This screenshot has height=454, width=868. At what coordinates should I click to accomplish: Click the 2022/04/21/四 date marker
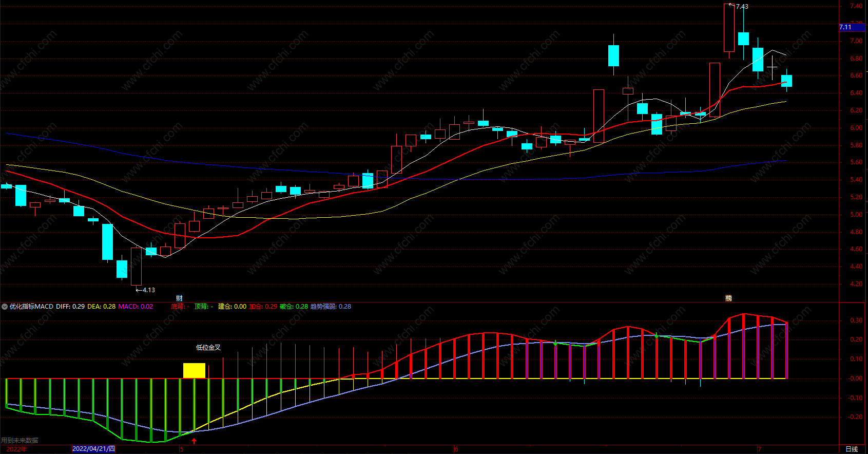coord(94,449)
